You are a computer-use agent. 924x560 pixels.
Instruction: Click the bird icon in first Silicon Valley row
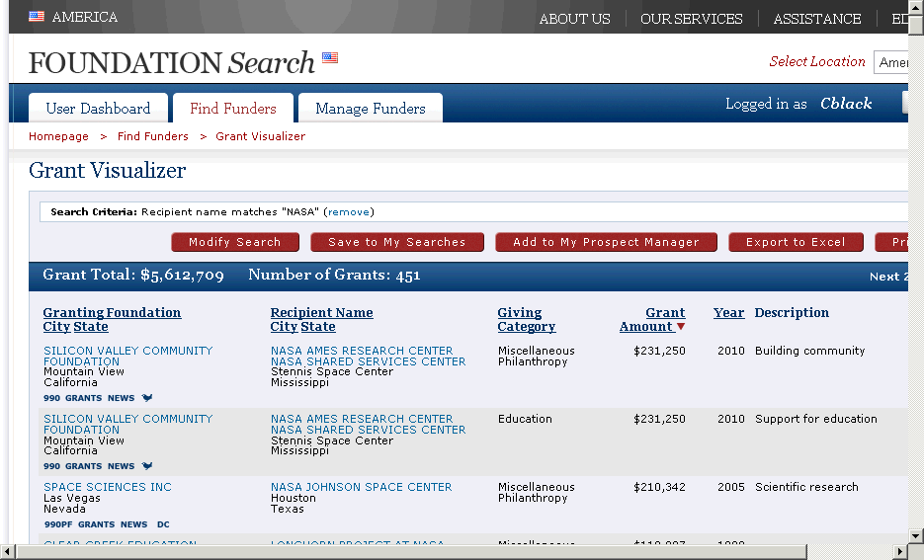click(x=147, y=398)
